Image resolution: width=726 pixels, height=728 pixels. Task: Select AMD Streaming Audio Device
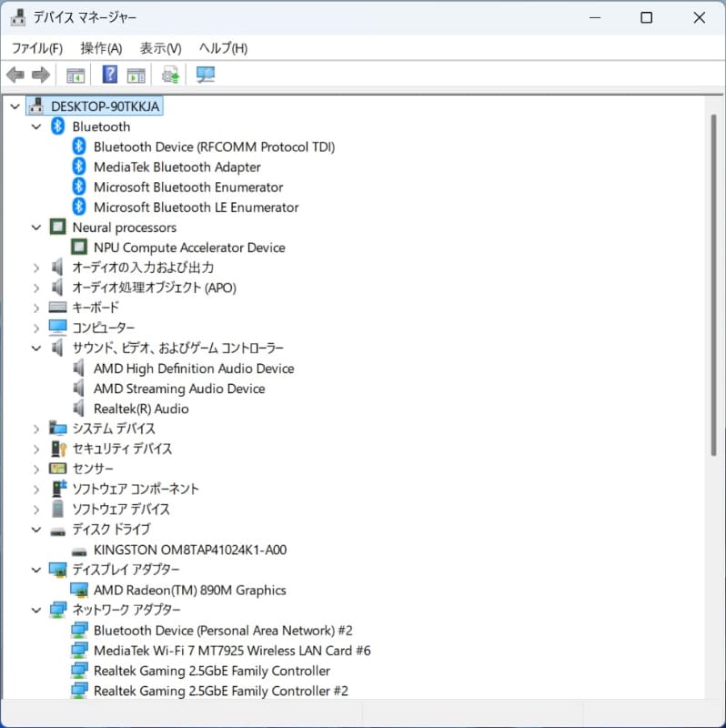tap(179, 389)
